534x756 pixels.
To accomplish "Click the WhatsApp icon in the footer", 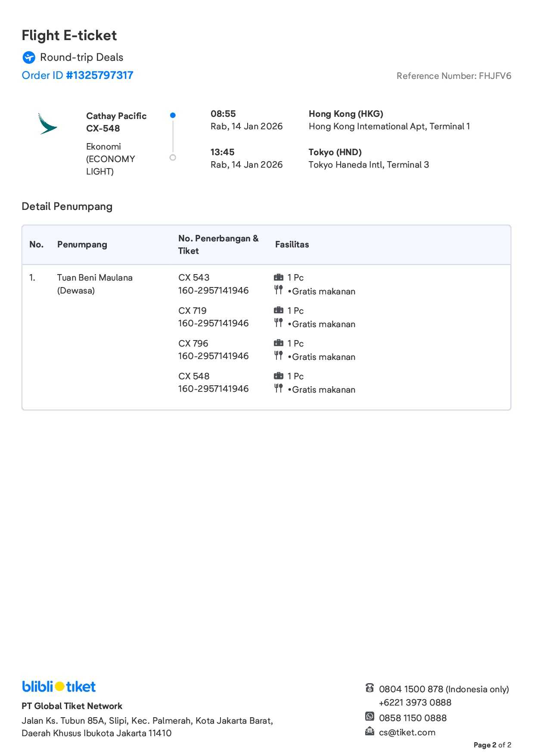I will 369,716.
